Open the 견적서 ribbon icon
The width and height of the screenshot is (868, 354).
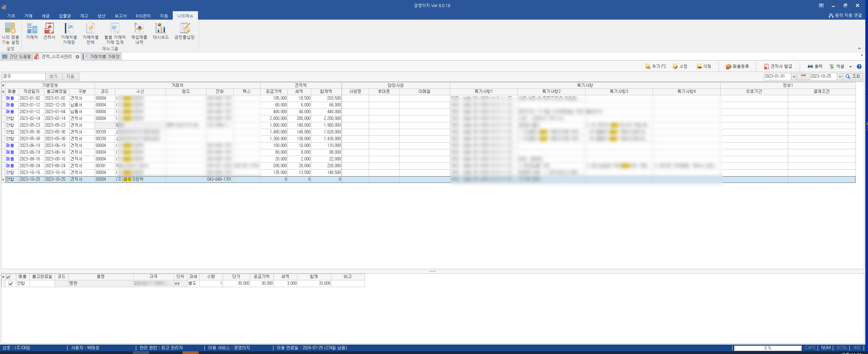(49, 31)
